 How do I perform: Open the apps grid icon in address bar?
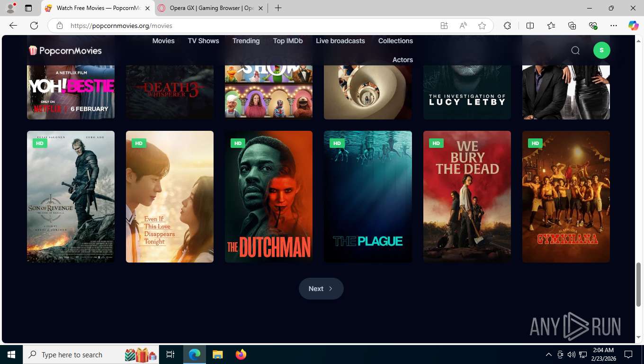click(x=444, y=26)
